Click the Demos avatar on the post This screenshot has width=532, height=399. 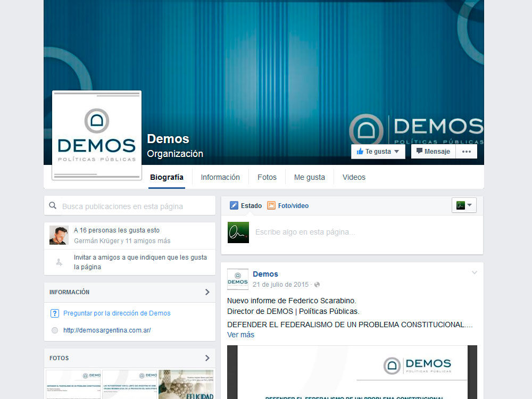click(x=237, y=279)
